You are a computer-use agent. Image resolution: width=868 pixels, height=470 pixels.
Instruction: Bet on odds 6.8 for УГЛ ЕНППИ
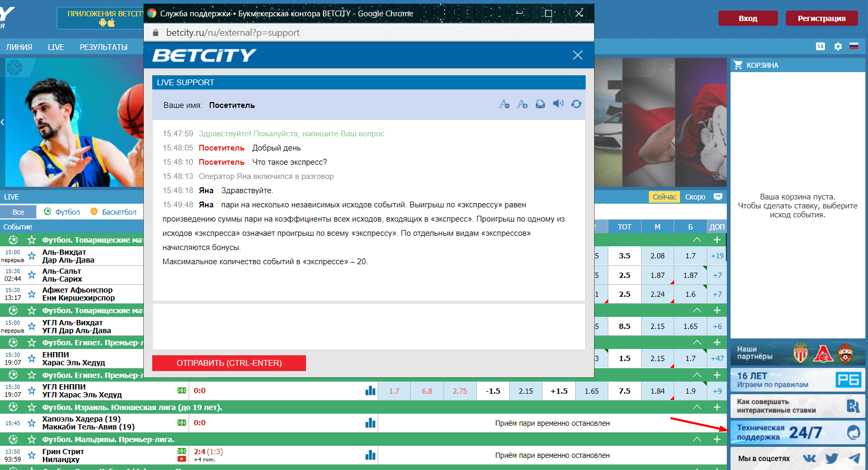(427, 391)
